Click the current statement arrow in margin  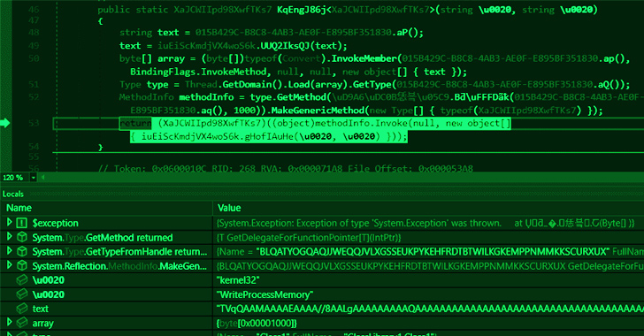pos(5,123)
